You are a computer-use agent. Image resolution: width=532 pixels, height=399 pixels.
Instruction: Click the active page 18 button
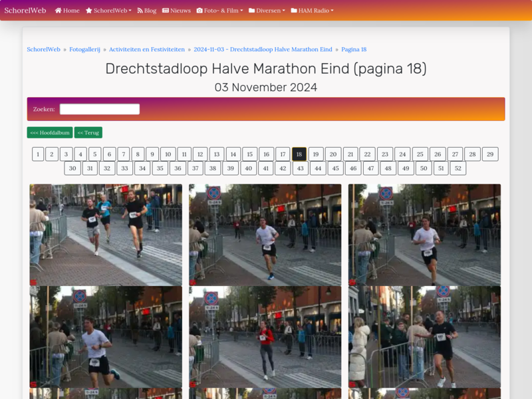click(299, 154)
